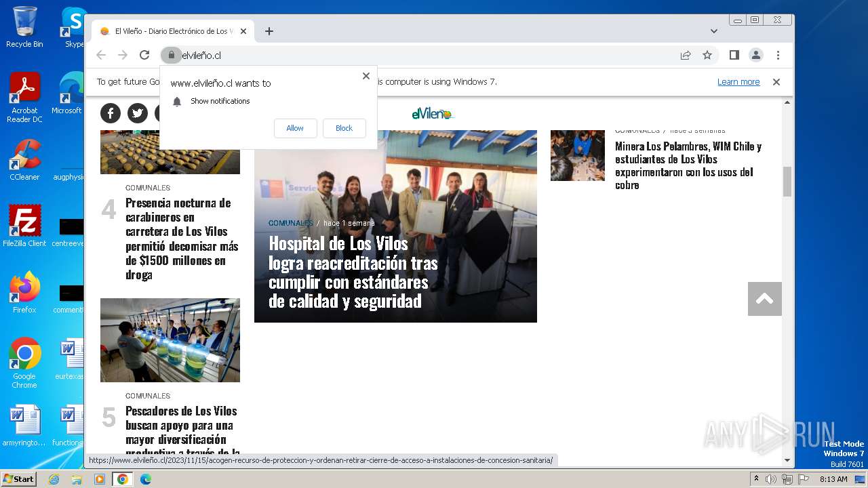Expand the tab search chevron
The width and height of the screenshot is (868, 488).
(x=713, y=31)
